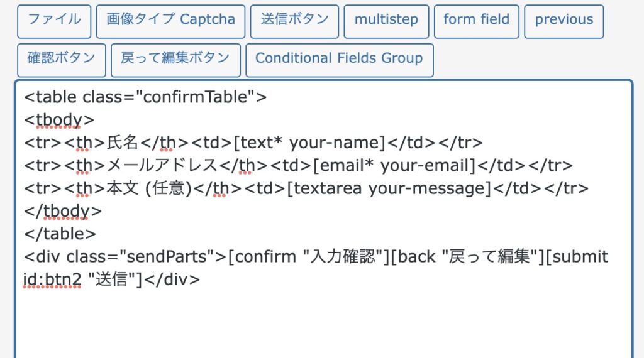Open the multistep tag generator
This screenshot has height=358, width=644.
tap(386, 21)
